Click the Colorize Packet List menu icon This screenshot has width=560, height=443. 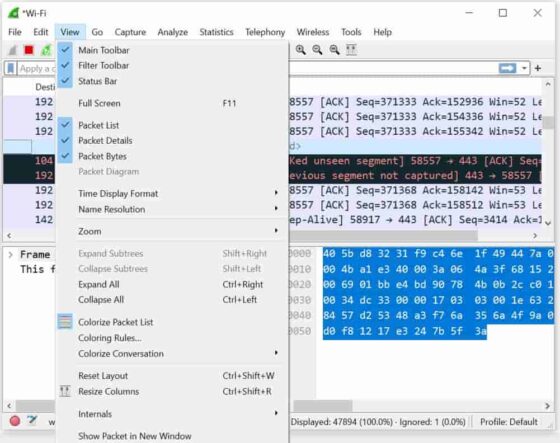(65, 322)
